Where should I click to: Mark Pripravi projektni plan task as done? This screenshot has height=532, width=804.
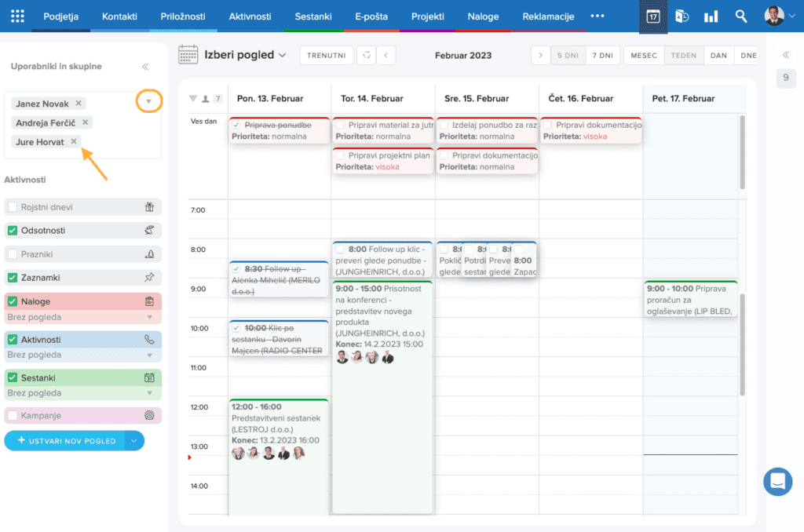(x=340, y=155)
